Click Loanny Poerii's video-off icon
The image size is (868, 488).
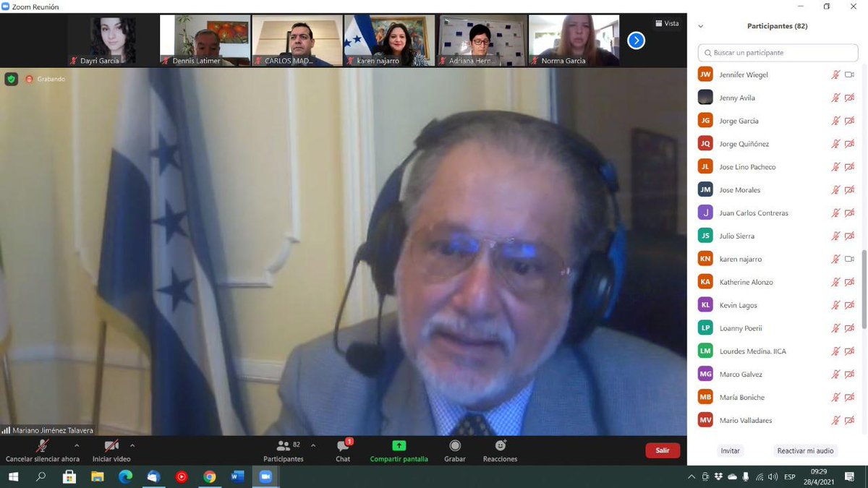(x=850, y=328)
